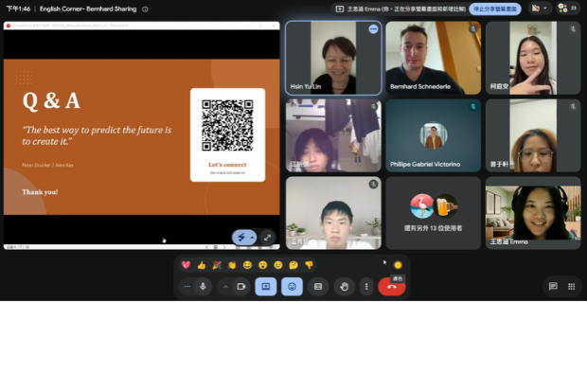Select Bernhard Schnederle video tile

pyautogui.click(x=433, y=58)
